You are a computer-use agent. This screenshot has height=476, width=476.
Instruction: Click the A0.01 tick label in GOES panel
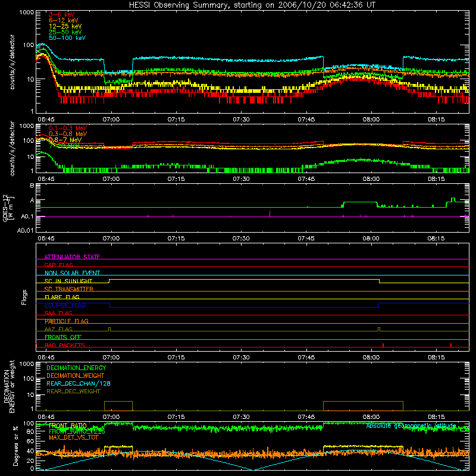coord(25,230)
